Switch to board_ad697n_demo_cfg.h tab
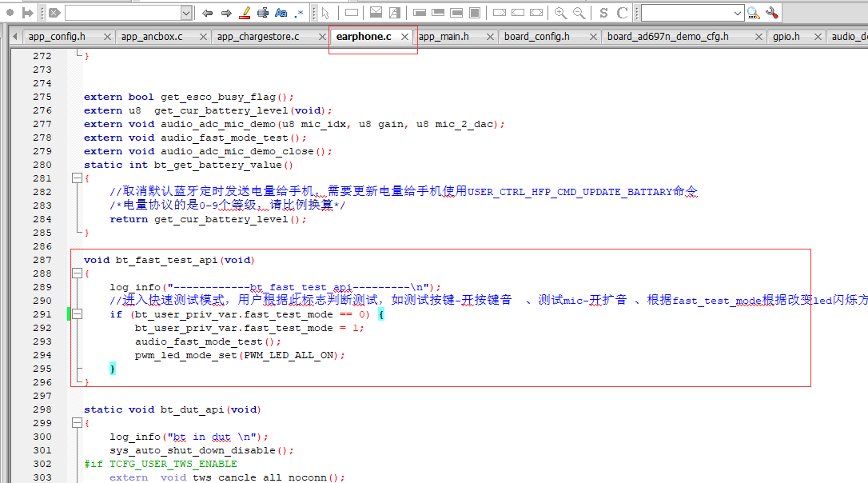This screenshot has height=483, width=868. coord(668,37)
